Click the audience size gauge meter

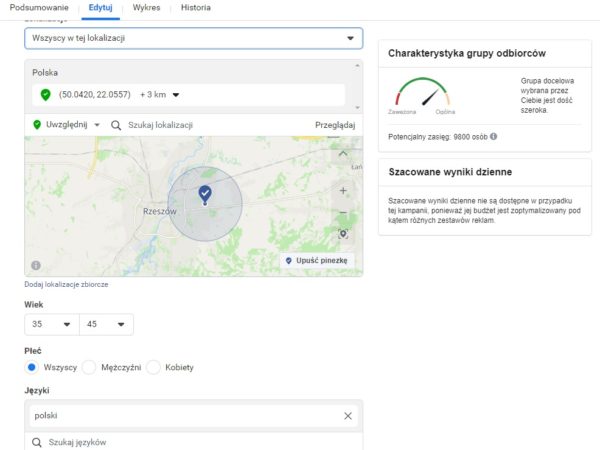[x=423, y=96]
